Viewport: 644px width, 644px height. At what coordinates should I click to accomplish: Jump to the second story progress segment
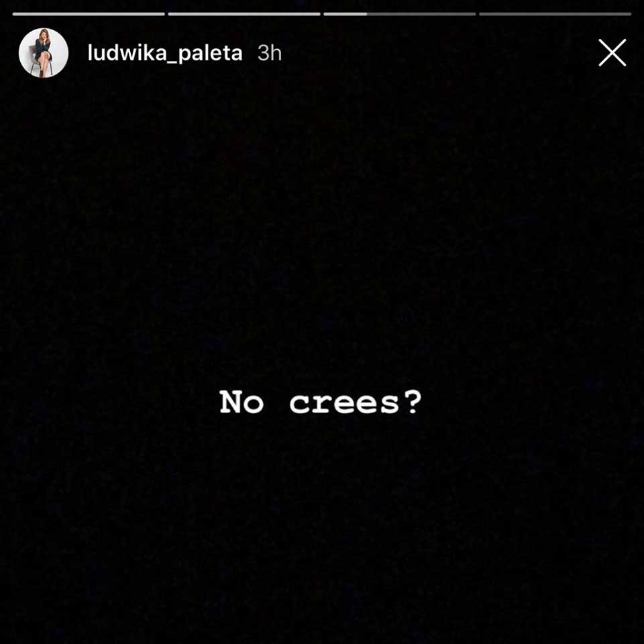tap(244, 14)
